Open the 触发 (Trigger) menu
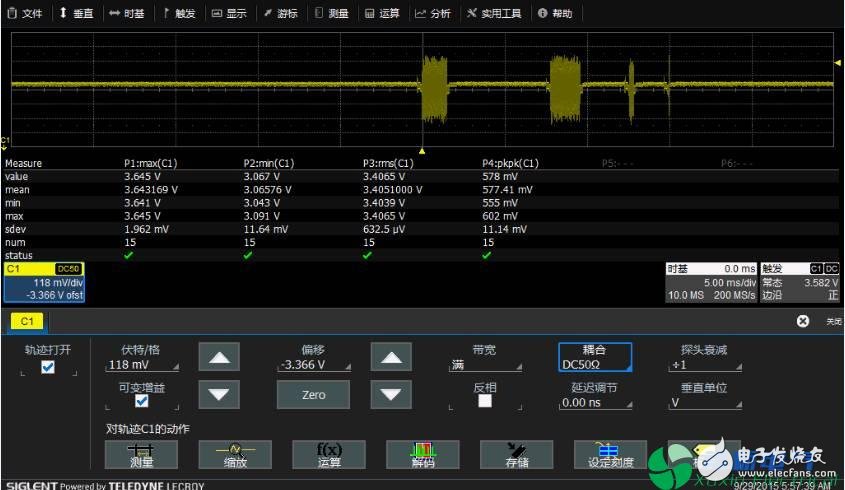This screenshot has height=490, width=845. click(x=179, y=13)
